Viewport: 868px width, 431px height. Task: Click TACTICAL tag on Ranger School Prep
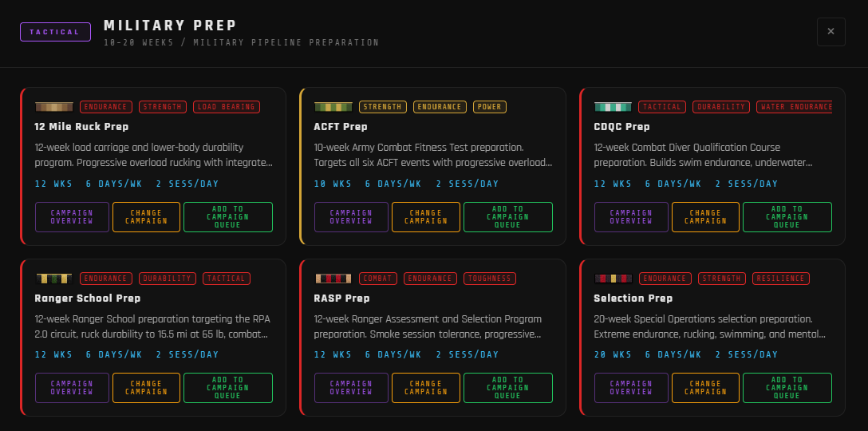click(x=227, y=278)
